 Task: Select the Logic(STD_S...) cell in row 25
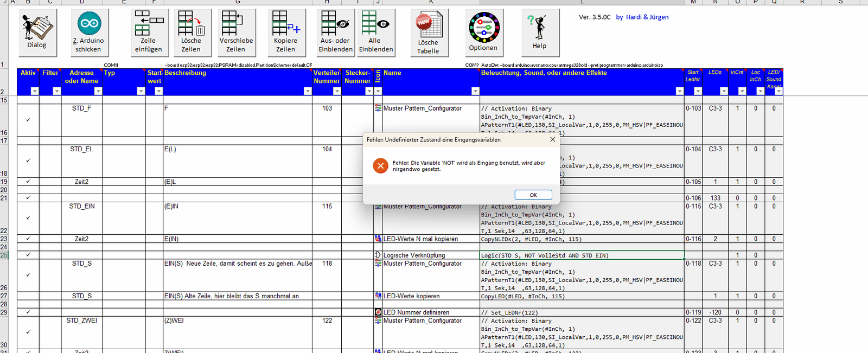click(x=580, y=255)
